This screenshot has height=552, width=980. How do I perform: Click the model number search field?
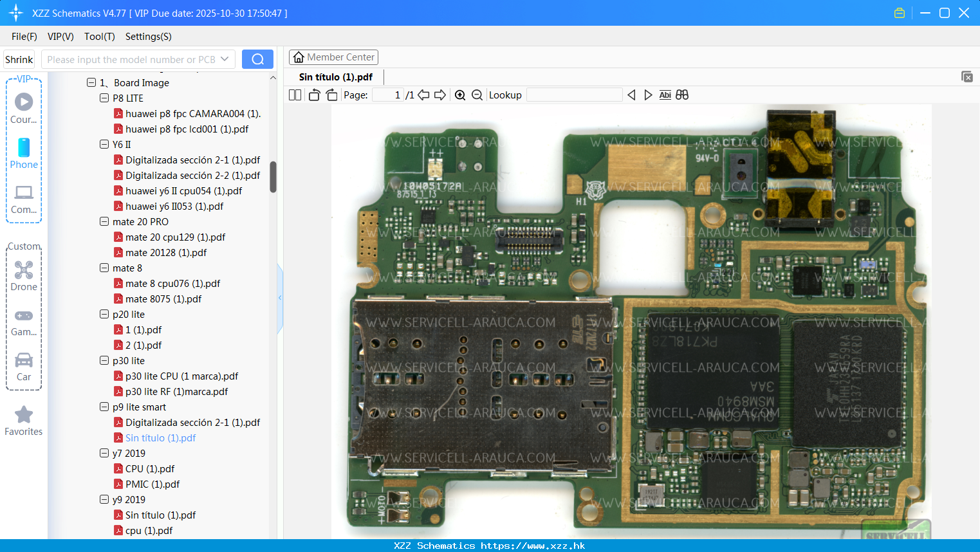point(131,59)
